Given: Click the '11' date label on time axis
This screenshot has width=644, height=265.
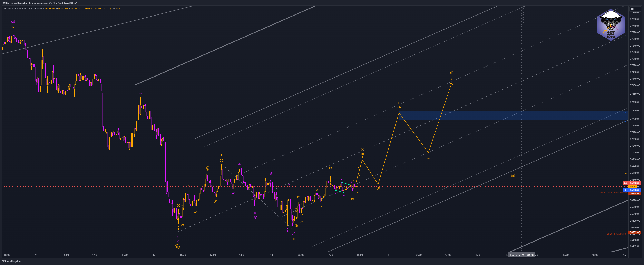Looking at the screenshot, I should [x=36, y=255].
